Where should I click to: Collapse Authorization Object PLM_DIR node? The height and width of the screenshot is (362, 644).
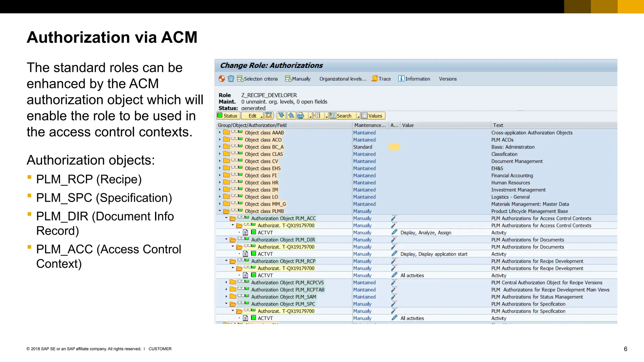click(x=226, y=239)
